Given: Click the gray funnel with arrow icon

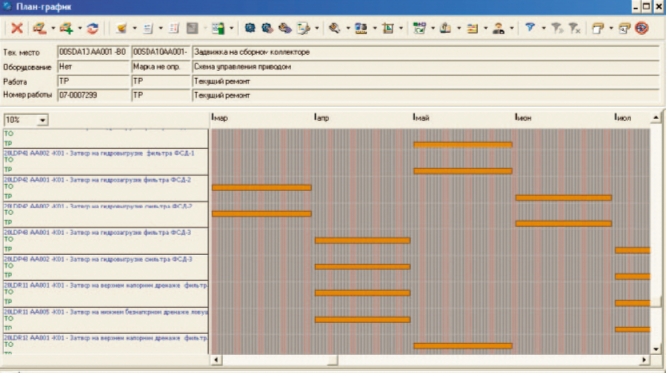Looking at the screenshot, I should point(557,29).
